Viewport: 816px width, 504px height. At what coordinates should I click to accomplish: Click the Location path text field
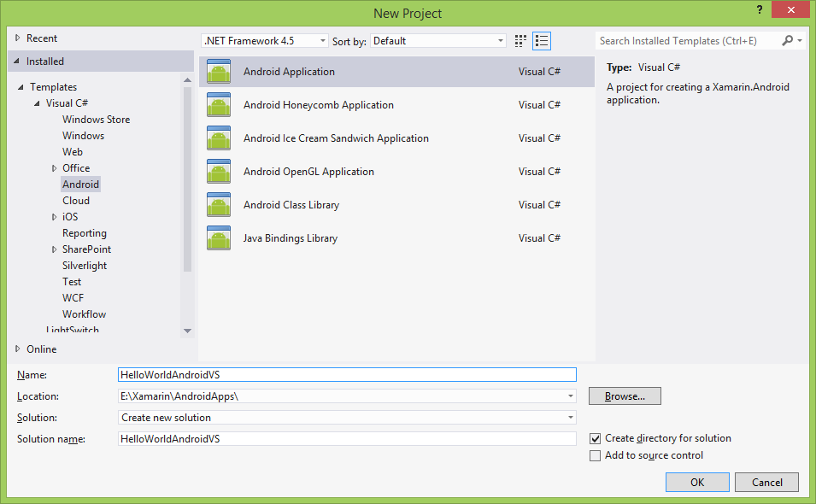tap(342, 396)
